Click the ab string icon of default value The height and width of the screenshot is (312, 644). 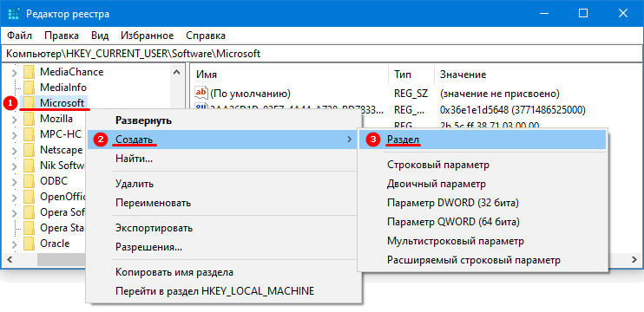[201, 94]
